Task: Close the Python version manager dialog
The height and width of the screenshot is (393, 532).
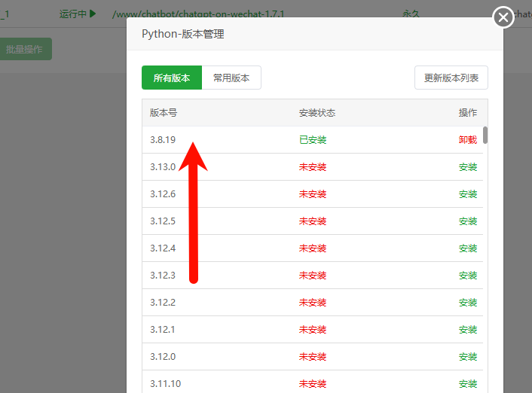Action: tap(503, 17)
